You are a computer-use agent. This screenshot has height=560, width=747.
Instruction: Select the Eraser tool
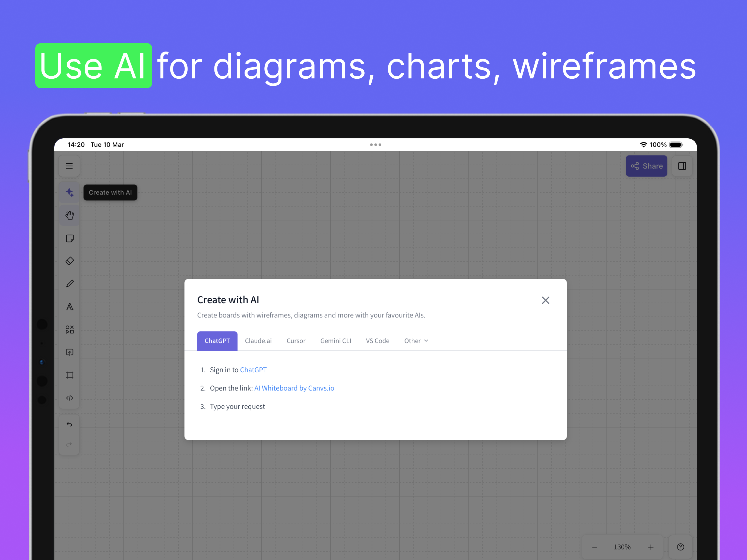coord(69,261)
